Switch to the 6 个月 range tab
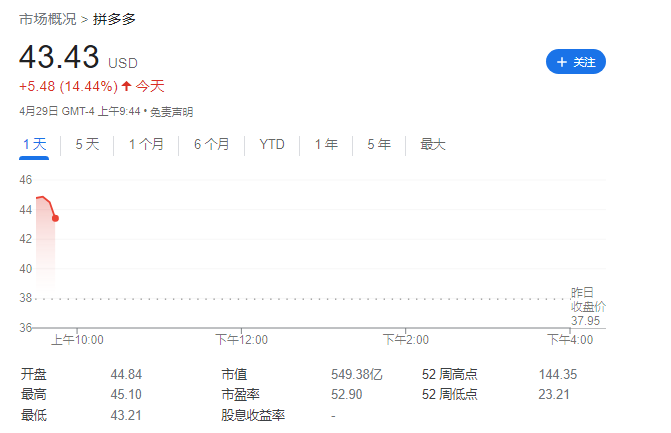 click(x=211, y=144)
